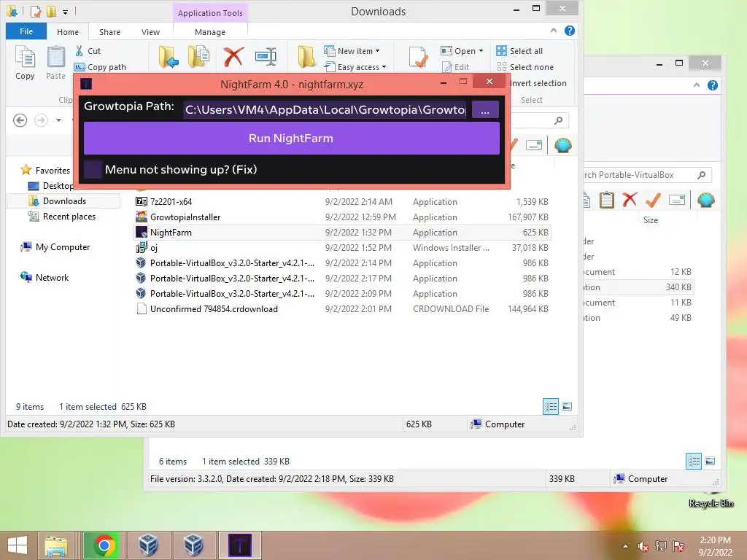Click the Copy to folder icon
747x560 pixels.
[198, 57]
